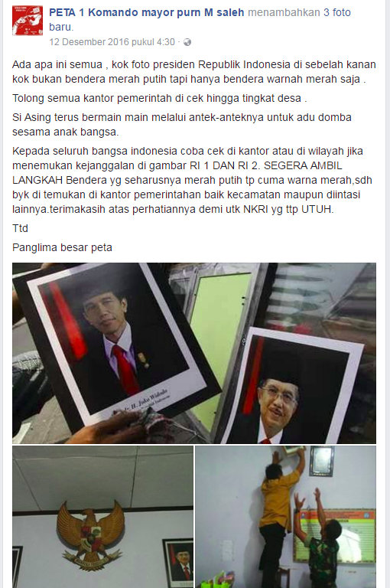Viewport: 390px width, 588px height.
Task: Open the photo of men hanging a frame
Action: 285,517
